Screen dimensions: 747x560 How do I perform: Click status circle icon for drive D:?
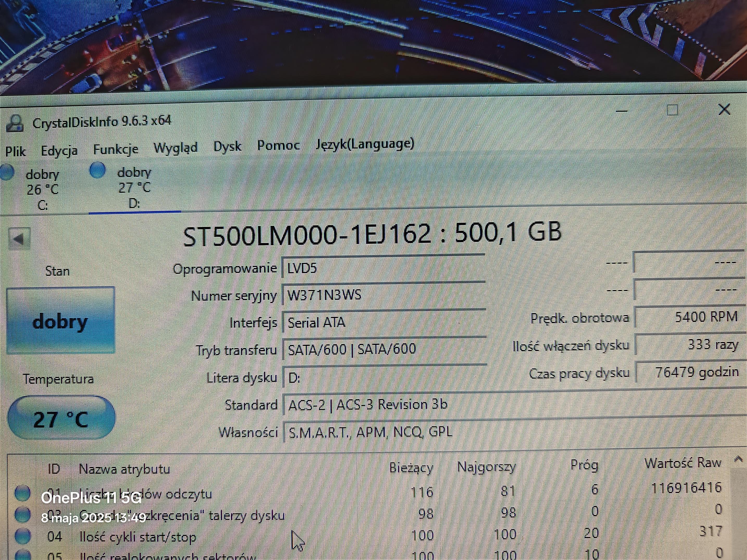[x=98, y=170]
